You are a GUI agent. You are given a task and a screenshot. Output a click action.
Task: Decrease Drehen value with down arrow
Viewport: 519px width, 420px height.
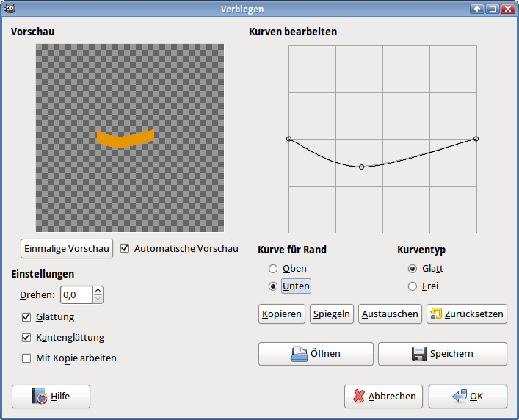coord(98,299)
